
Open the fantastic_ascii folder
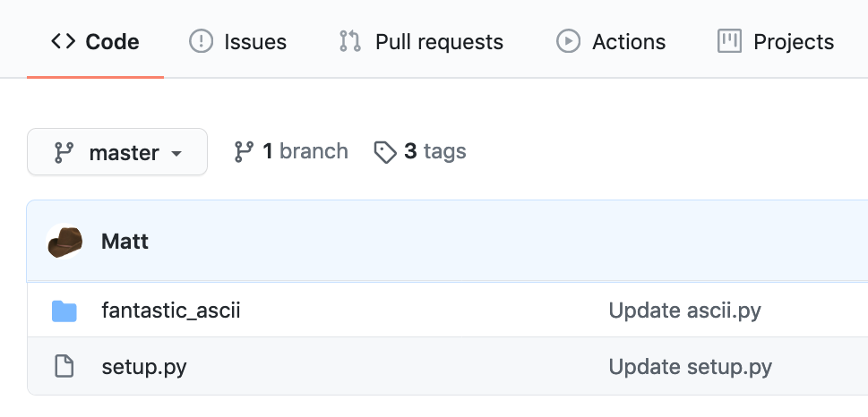coord(171,311)
